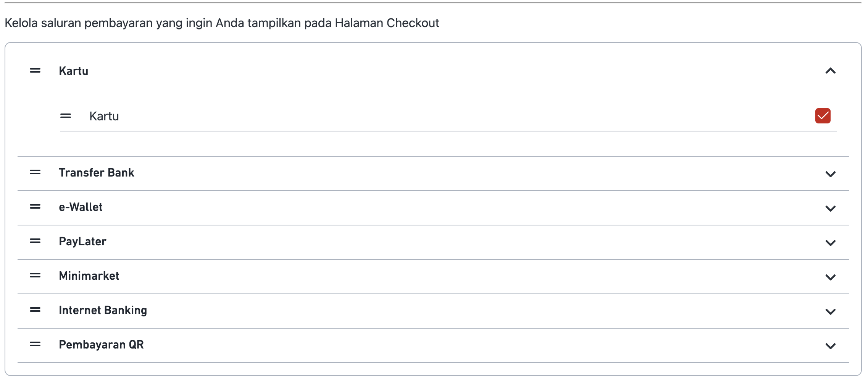Viewport: 868px width, 389px height.
Task: Collapse the Kartu section chevron
Action: pos(830,71)
